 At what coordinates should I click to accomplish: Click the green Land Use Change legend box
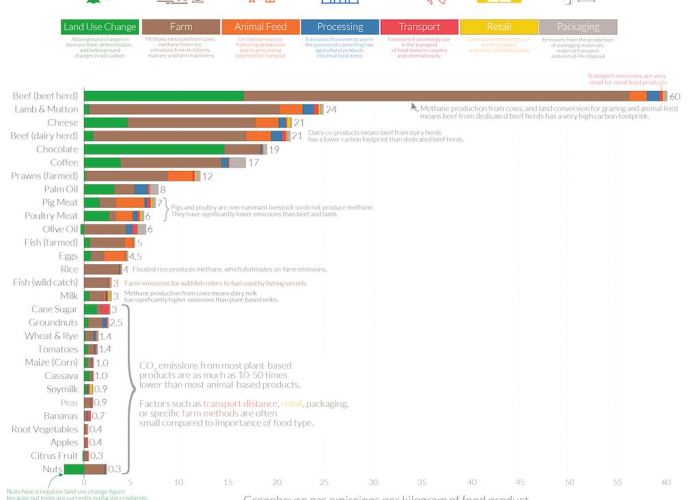point(100,27)
